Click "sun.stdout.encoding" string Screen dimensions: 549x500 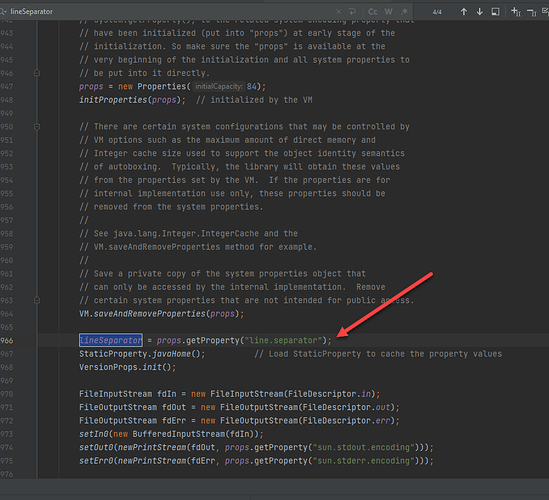coord(363,447)
